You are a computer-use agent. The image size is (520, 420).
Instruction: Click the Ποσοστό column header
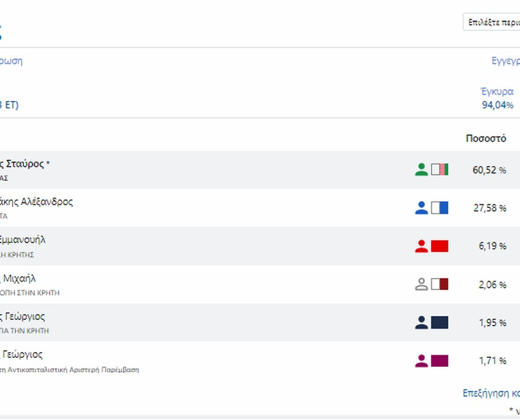click(486, 138)
